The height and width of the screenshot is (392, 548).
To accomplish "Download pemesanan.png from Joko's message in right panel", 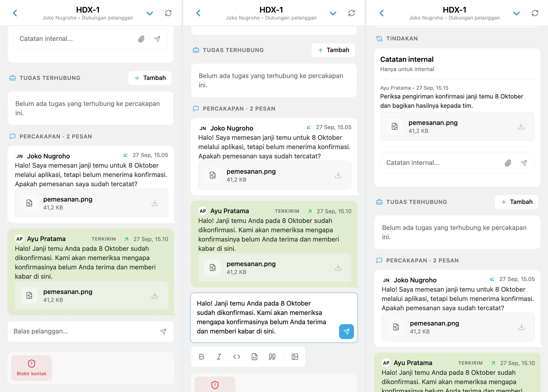I will (x=522, y=327).
